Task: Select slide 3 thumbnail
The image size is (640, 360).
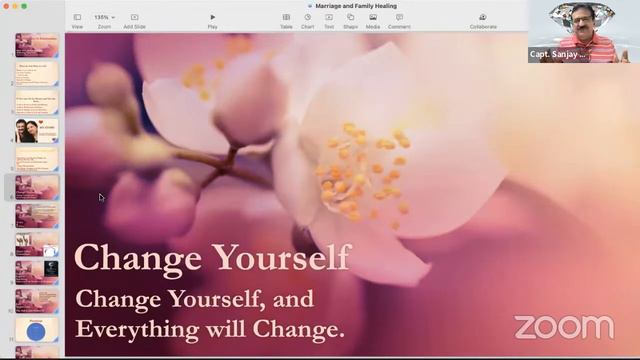Action: (37, 102)
